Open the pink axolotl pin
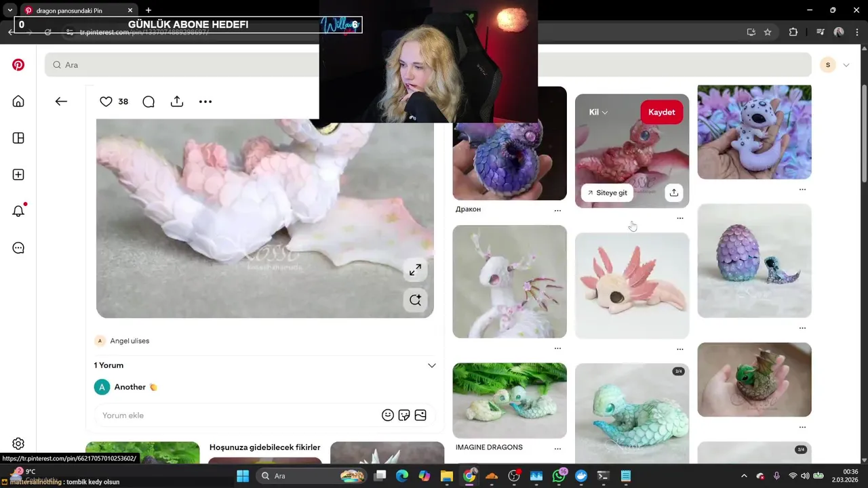The height and width of the screenshot is (488, 868). pyautogui.click(x=632, y=286)
